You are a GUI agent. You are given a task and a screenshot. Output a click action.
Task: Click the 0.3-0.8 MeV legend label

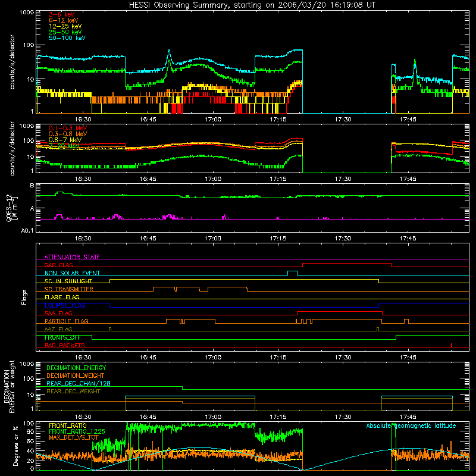coord(68,134)
